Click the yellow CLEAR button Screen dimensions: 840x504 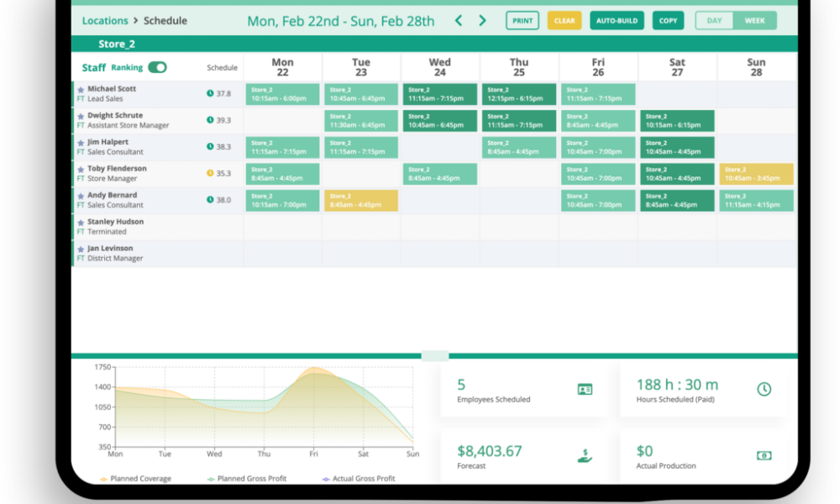click(564, 20)
